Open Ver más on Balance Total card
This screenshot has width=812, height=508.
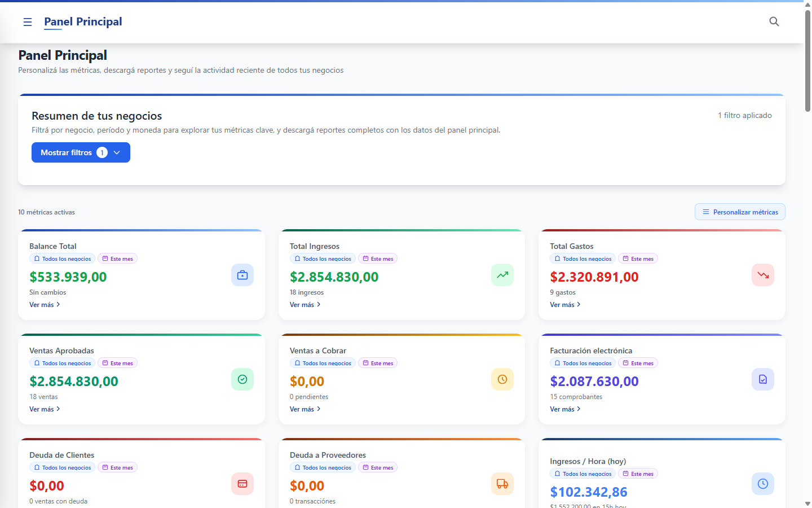45,305
